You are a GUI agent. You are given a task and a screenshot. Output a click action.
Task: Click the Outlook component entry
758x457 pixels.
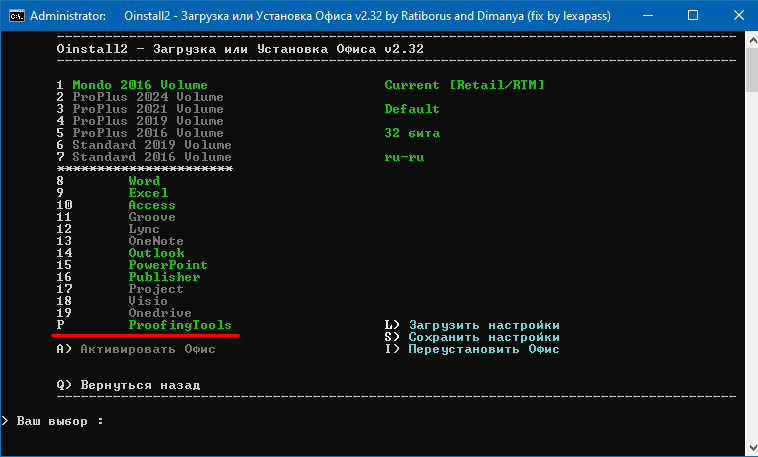[156, 253]
